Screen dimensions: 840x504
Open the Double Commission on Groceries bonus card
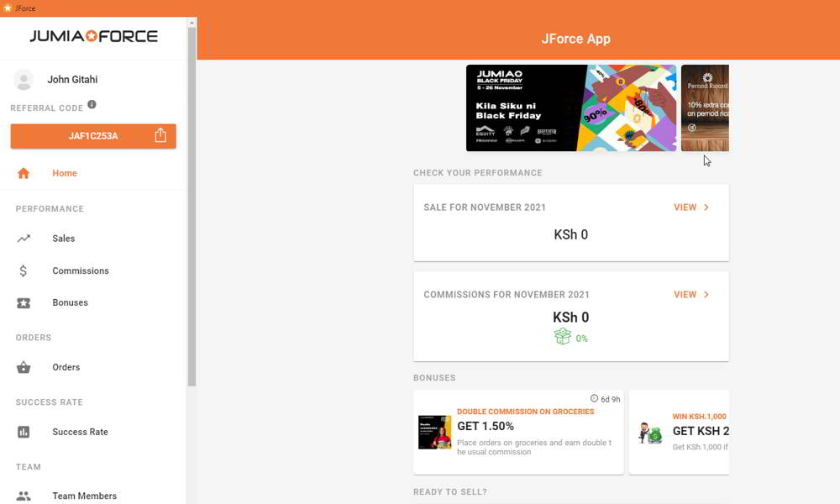(x=518, y=433)
